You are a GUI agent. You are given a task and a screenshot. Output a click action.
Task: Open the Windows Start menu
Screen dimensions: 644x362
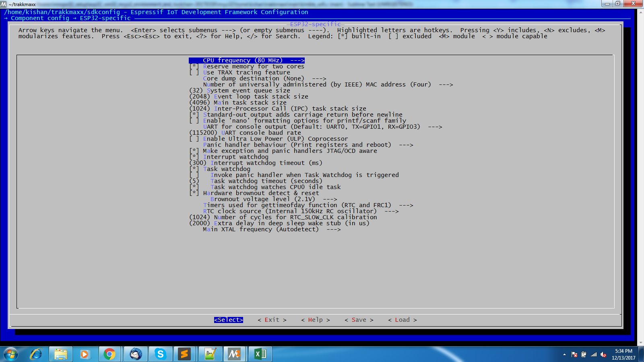point(10,354)
